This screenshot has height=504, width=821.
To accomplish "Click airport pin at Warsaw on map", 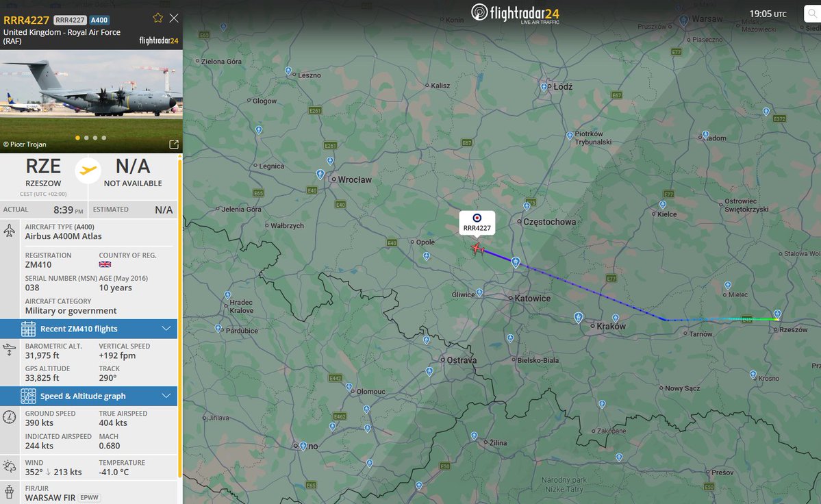I will click(684, 21).
